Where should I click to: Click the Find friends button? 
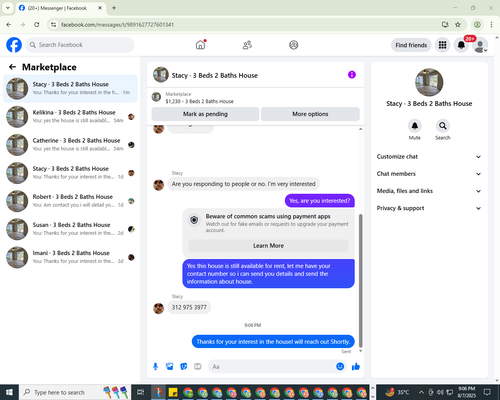point(411,45)
